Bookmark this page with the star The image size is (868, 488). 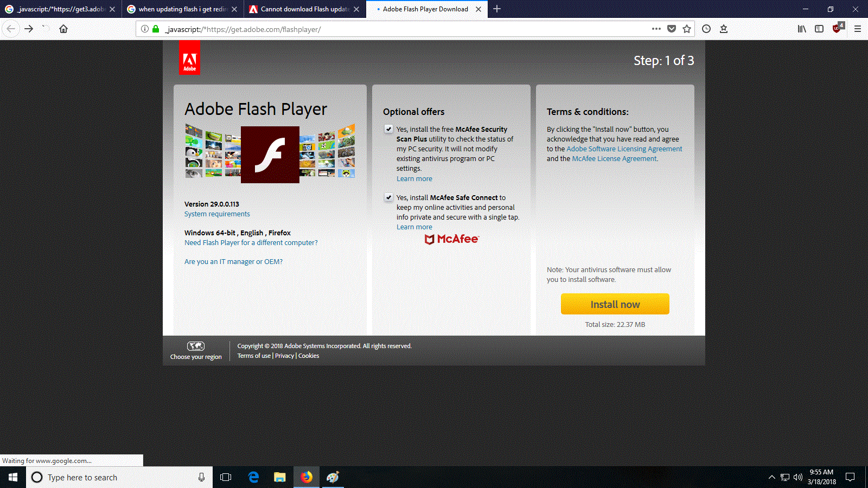click(x=687, y=29)
